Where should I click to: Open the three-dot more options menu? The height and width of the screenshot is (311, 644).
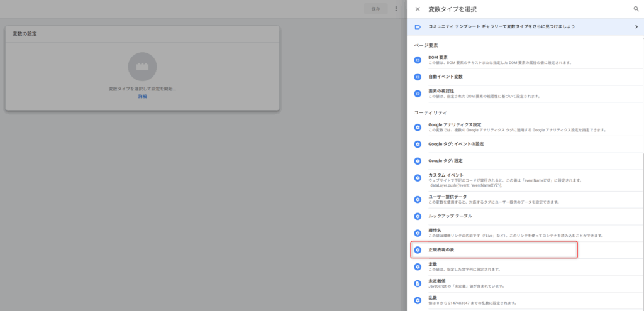(396, 9)
